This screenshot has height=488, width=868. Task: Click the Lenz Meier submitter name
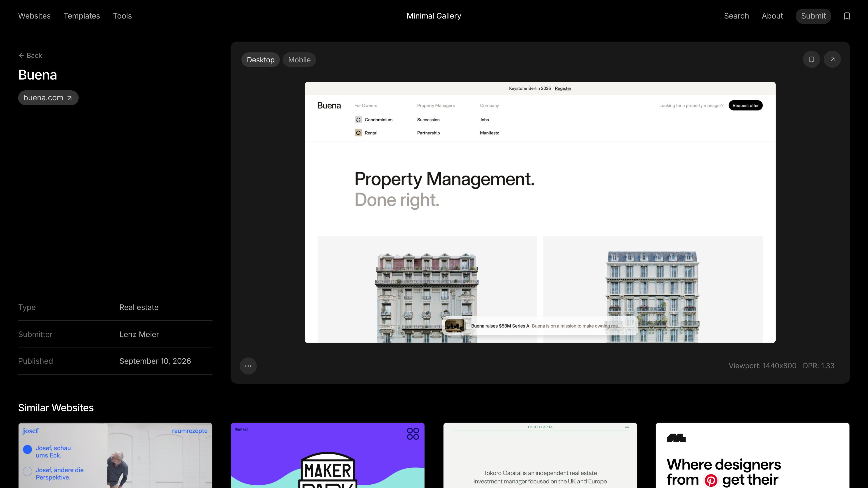click(x=139, y=334)
